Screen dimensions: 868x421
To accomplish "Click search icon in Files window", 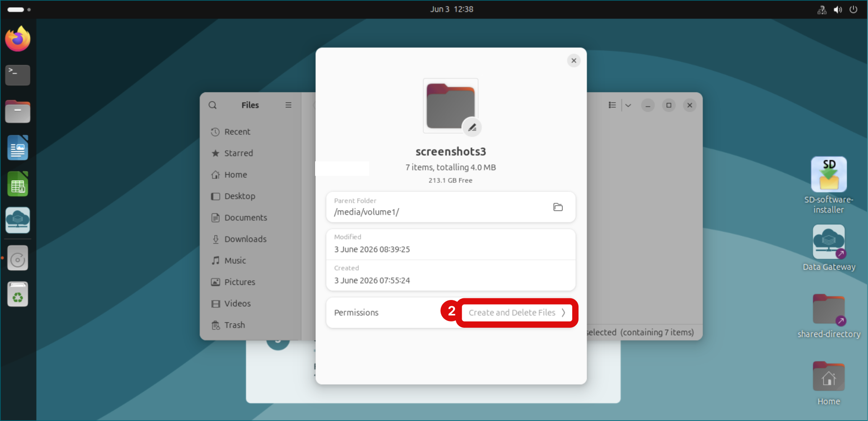I will tap(213, 105).
